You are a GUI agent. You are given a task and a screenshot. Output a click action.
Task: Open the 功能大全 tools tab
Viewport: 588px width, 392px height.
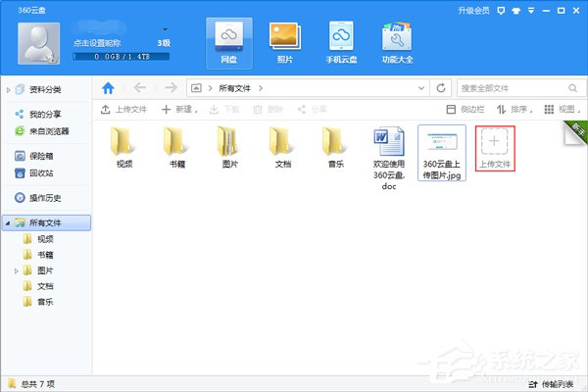coord(398,43)
